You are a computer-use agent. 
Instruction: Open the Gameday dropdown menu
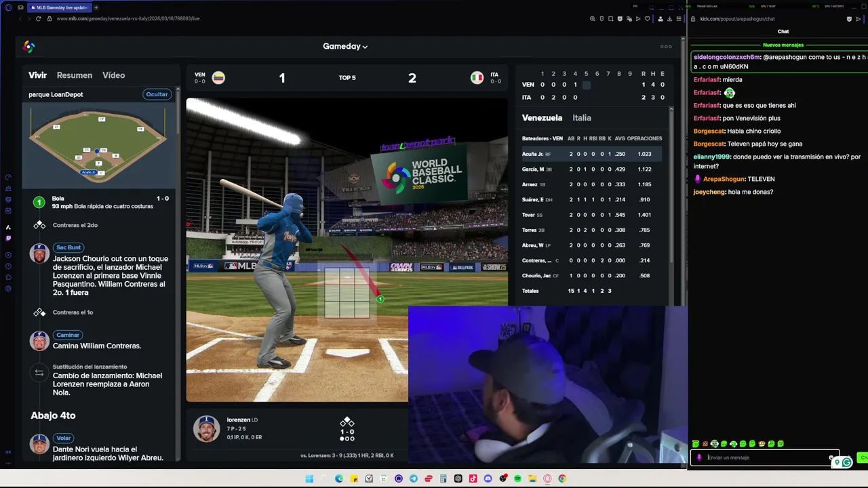345,46
